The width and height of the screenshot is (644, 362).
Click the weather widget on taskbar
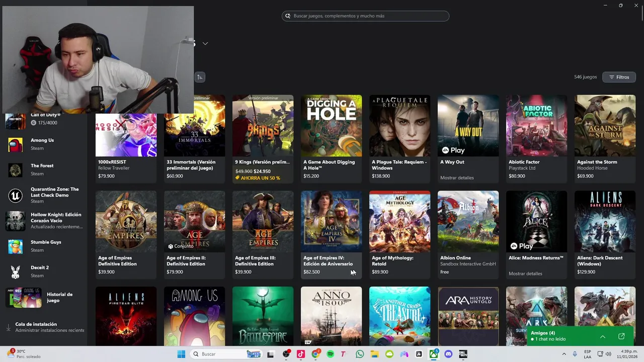24,354
